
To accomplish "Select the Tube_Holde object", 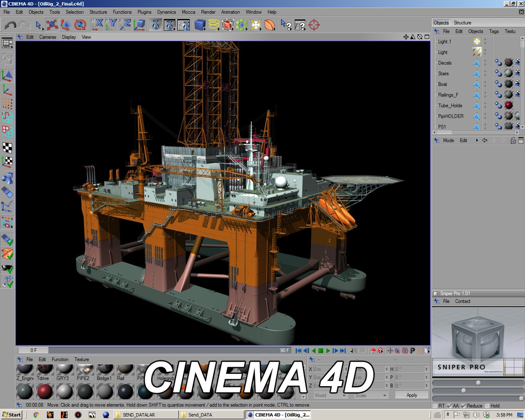I will click(450, 106).
